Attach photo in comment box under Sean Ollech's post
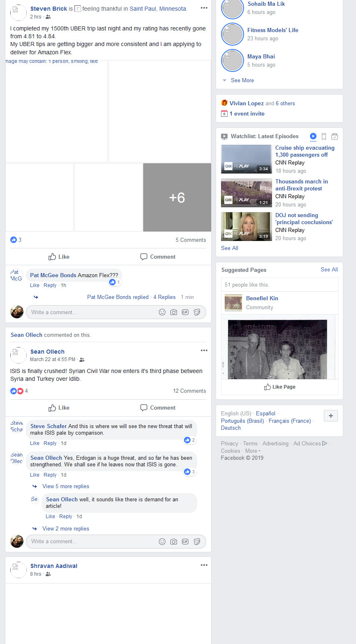 174,541
